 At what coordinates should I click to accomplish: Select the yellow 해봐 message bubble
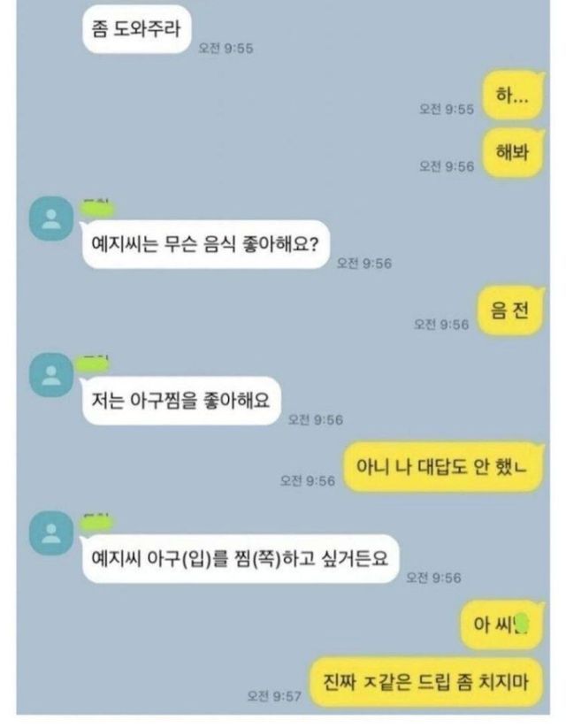[513, 152]
